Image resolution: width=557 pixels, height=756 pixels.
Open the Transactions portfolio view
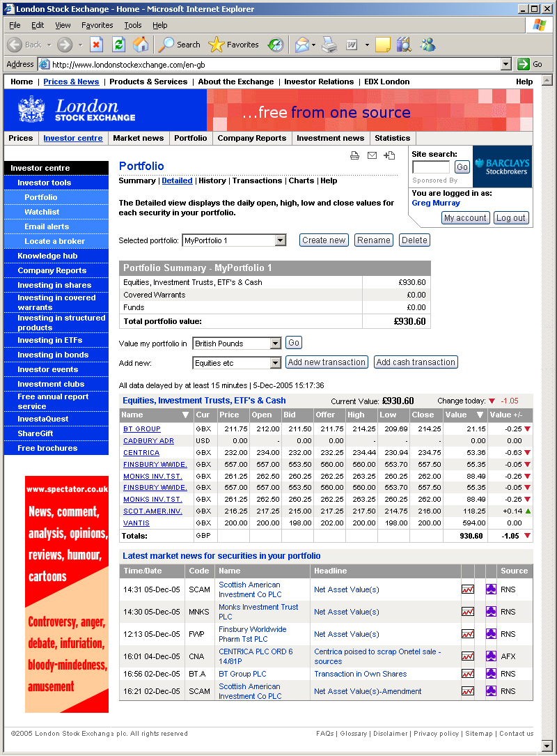pos(258,180)
